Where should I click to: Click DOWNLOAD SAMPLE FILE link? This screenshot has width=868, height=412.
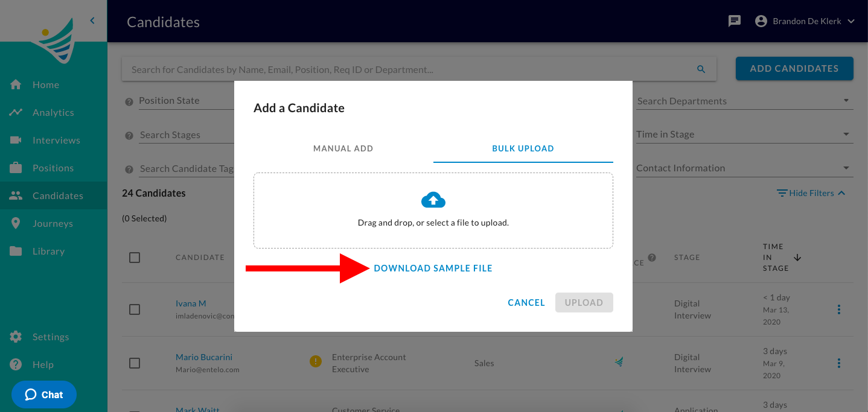tap(433, 268)
